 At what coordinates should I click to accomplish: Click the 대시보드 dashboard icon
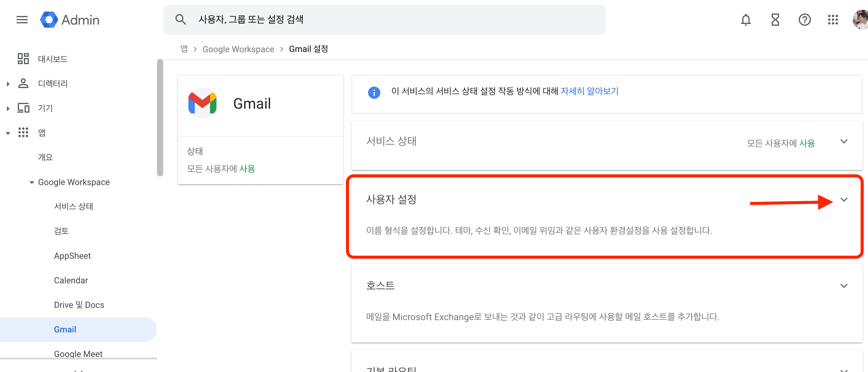(x=23, y=58)
